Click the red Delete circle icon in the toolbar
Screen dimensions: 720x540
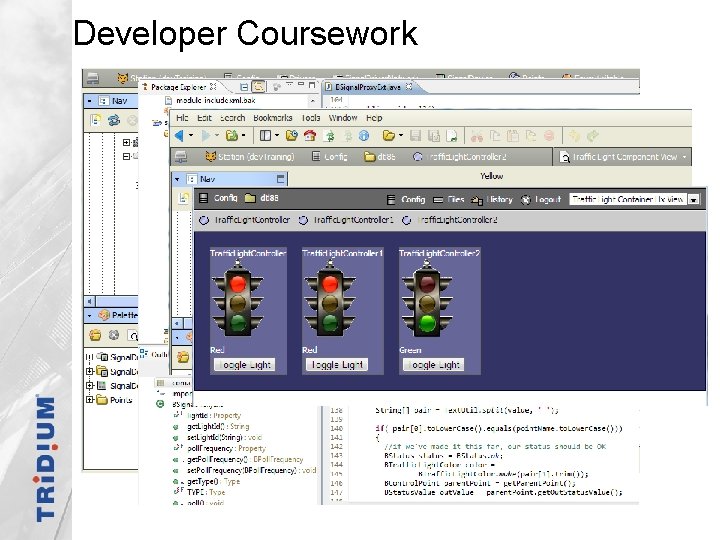pos(549,135)
